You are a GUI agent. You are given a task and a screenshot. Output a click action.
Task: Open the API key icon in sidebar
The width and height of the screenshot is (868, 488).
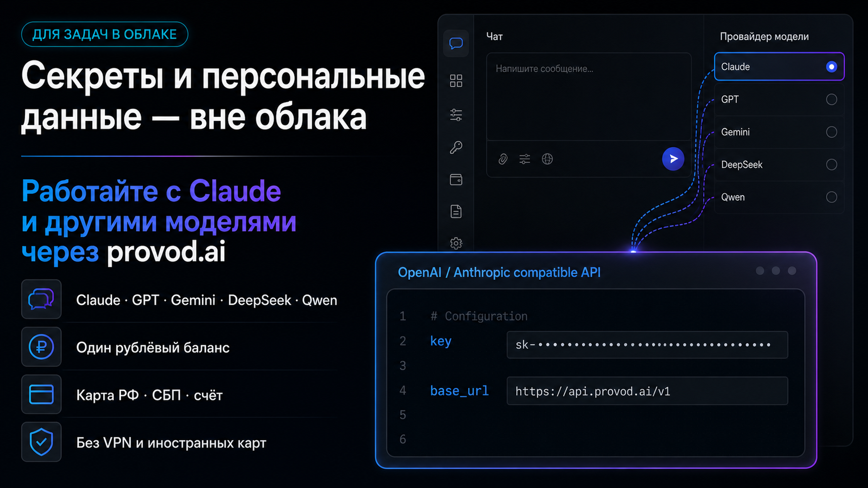click(x=456, y=147)
